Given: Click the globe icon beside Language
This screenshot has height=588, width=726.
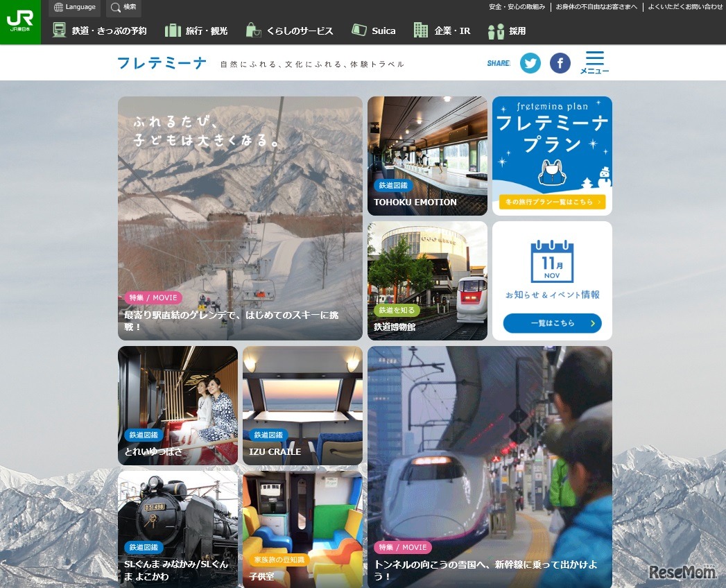Looking at the screenshot, I should 58,8.
